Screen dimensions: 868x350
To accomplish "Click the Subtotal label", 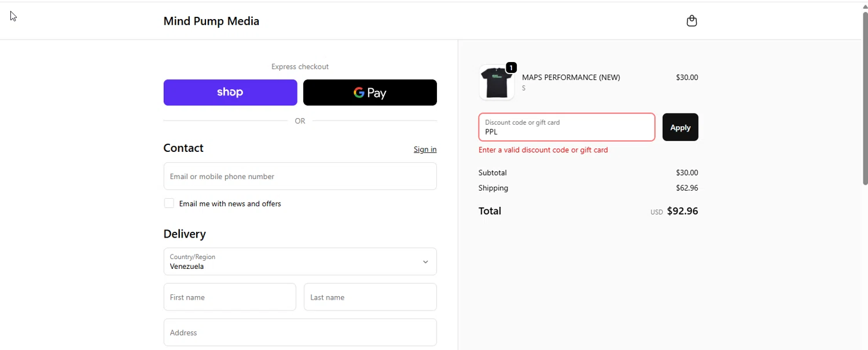I will [x=492, y=173].
